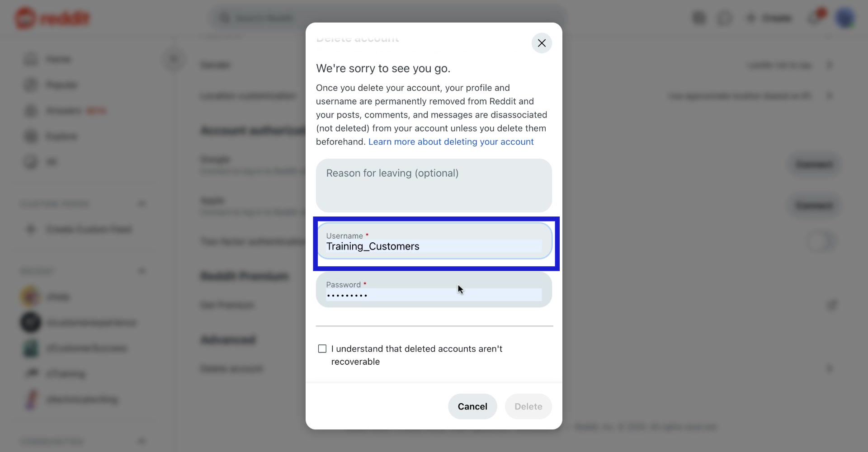
Task: Collapse the Communities section in sidebar
Action: click(x=142, y=441)
